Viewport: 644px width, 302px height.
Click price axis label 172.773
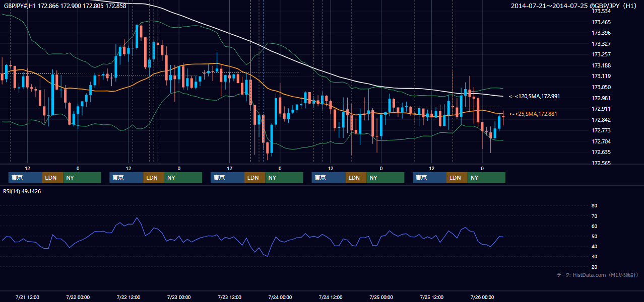point(601,130)
